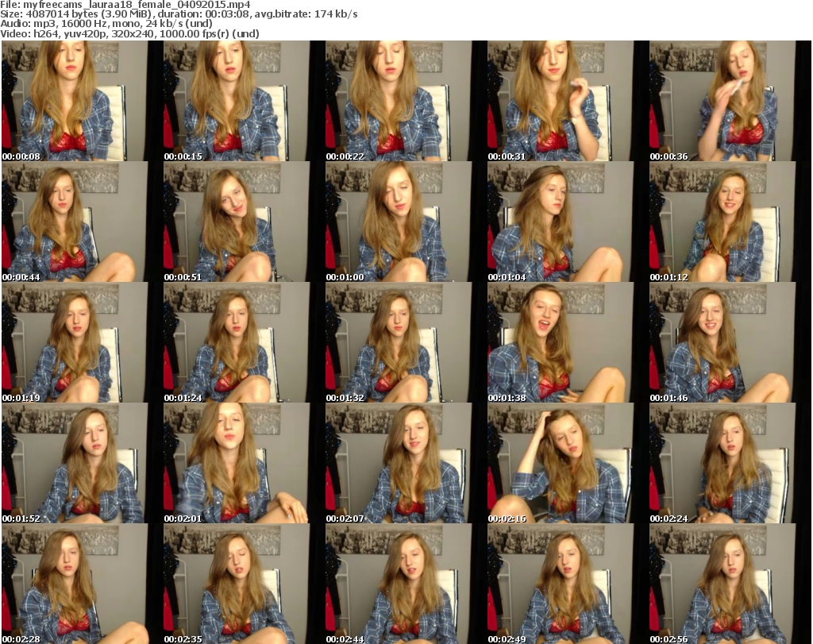Viewport: 813px width, 644px height.
Task: Select the thumbnail at 00:02:44
Action: point(406,584)
